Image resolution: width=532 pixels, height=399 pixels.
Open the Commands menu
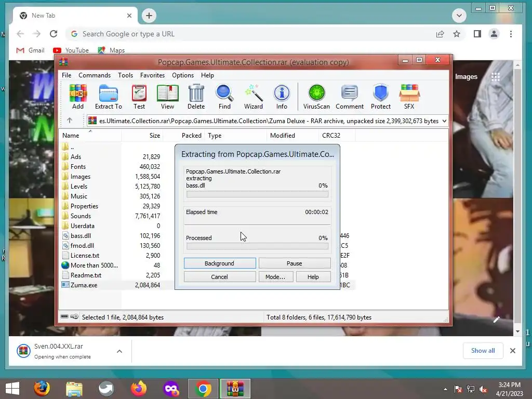95,75
